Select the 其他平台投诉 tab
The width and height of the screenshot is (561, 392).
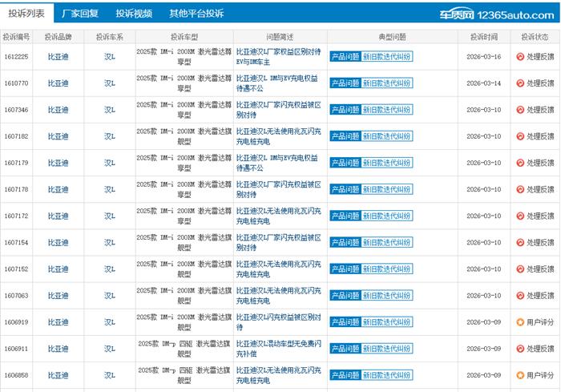tap(196, 14)
